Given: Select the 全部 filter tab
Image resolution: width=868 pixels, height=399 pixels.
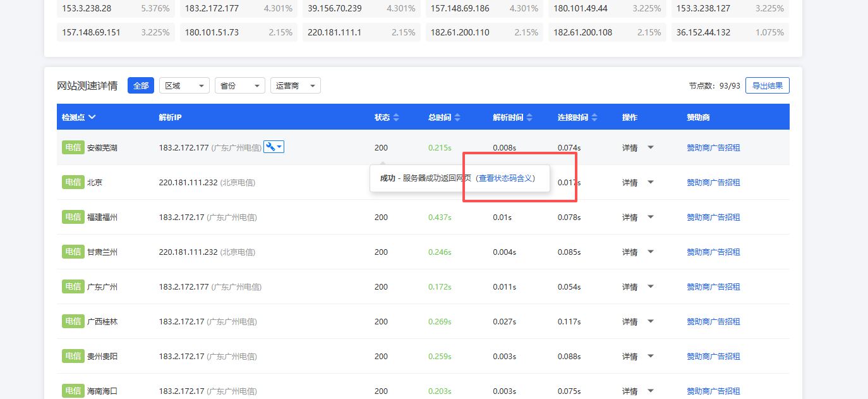Looking at the screenshot, I should (140, 85).
